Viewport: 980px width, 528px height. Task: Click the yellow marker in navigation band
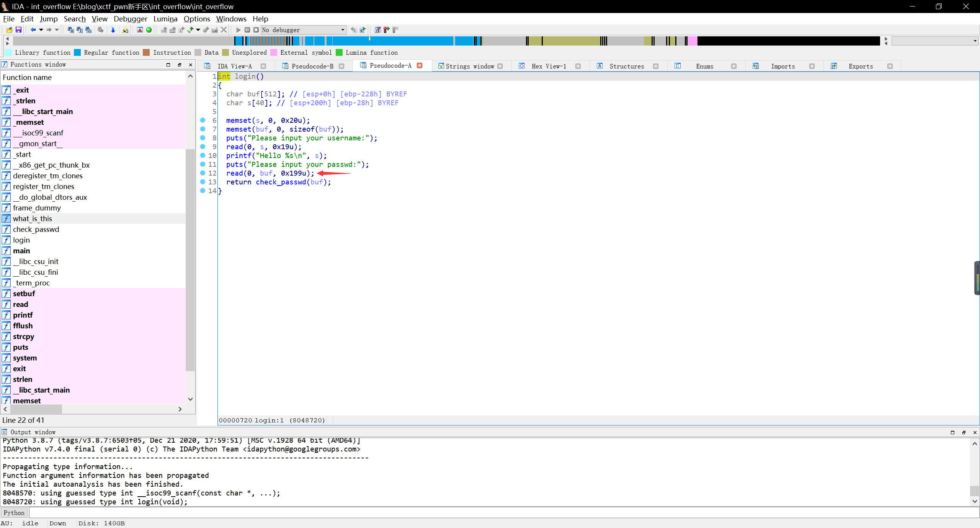click(369, 39)
